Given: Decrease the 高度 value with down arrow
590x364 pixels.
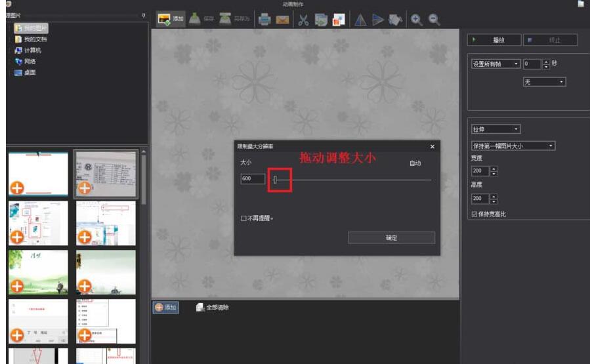Looking at the screenshot, I should [494, 201].
